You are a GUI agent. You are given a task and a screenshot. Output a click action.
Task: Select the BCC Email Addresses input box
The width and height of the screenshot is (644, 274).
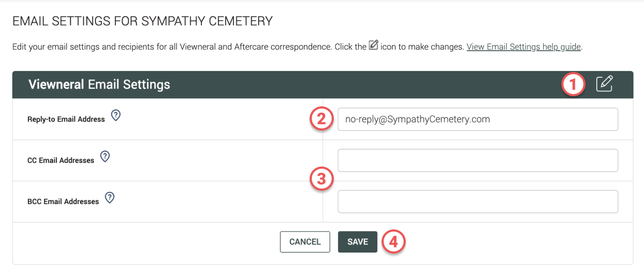pos(478,201)
